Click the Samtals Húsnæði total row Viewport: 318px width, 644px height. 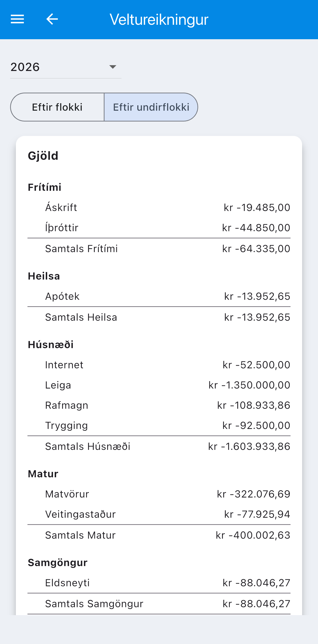click(x=159, y=446)
